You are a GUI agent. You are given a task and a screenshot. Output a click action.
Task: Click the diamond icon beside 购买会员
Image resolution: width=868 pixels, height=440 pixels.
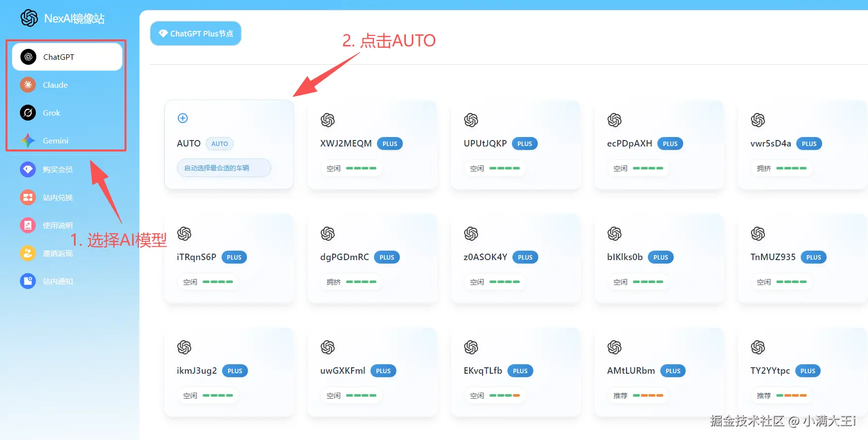point(28,169)
